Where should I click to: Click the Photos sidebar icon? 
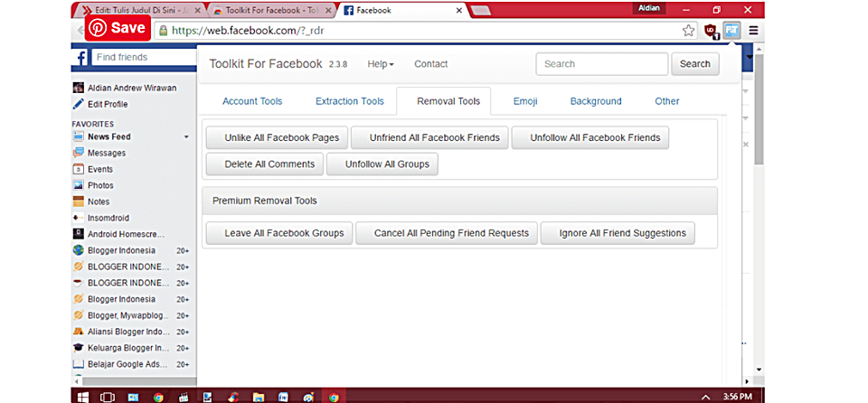click(78, 185)
